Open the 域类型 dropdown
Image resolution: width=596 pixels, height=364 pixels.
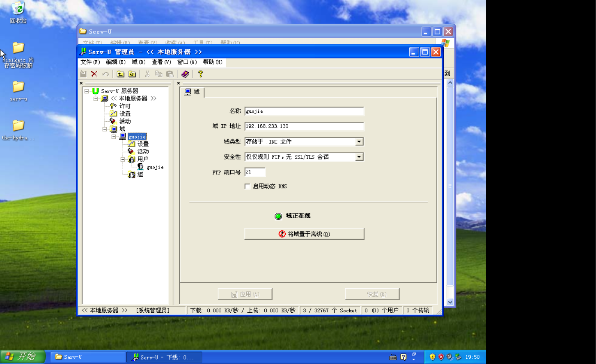click(x=359, y=142)
